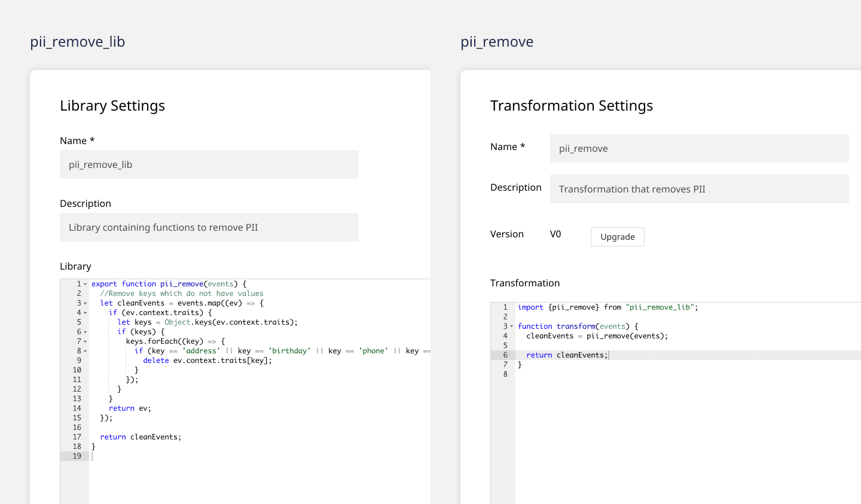Click the 'return cleanEvents;' line in the Transformation editor

point(566,355)
